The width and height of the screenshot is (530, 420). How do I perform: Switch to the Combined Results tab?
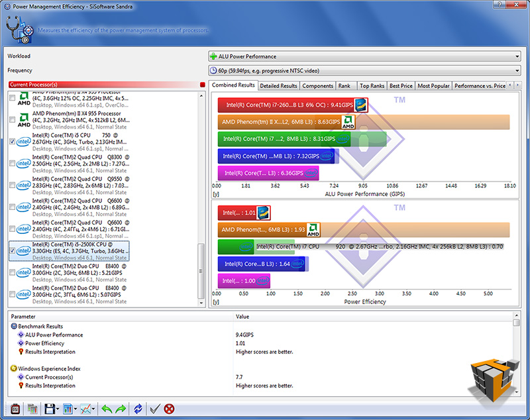coord(233,85)
